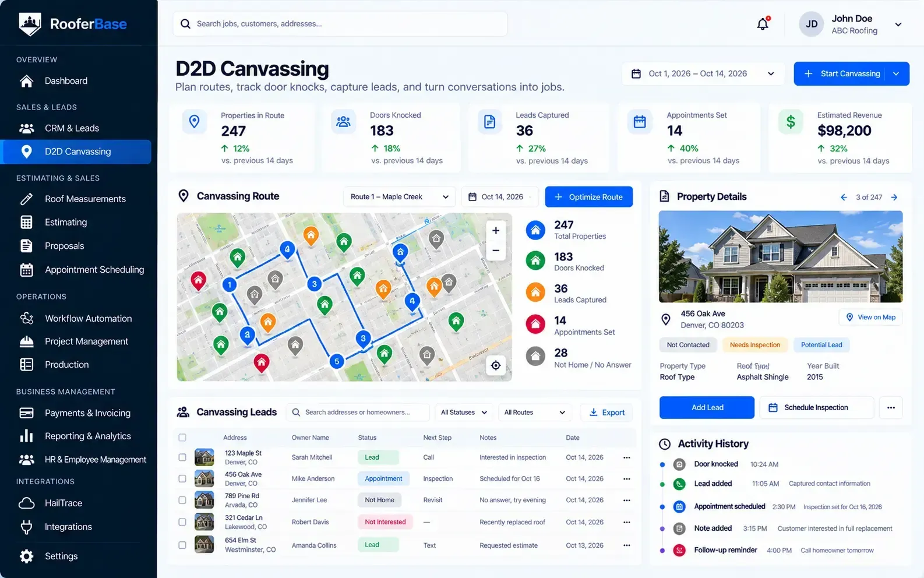Go to next property arrow

pos(894,198)
